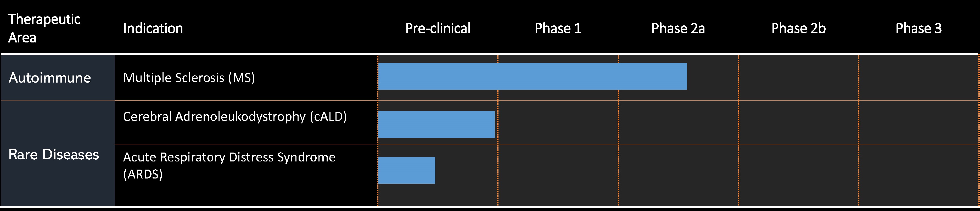Click the Multiple Sclerosis blue progress bar

tap(532, 76)
